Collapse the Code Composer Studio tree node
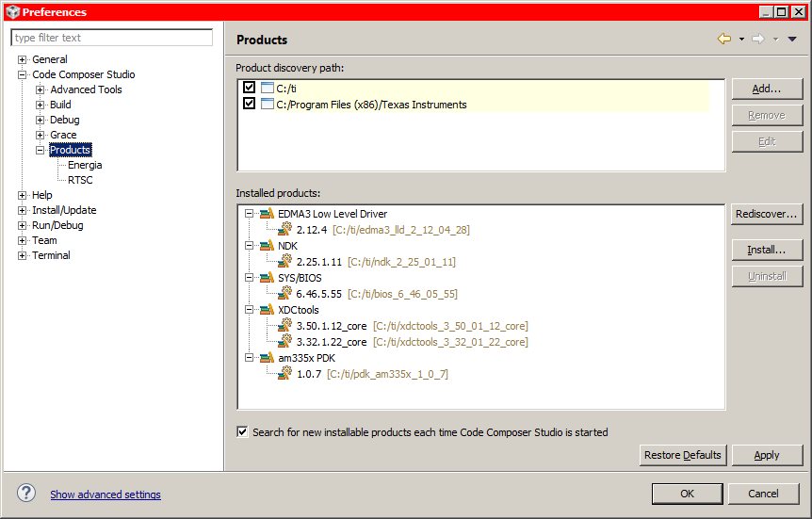 coord(22,74)
